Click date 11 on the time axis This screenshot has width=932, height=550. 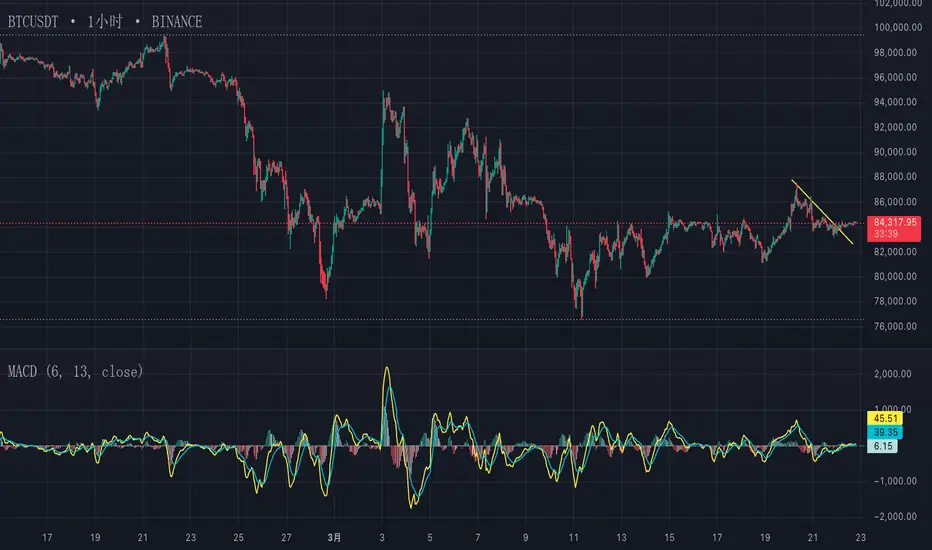(573, 538)
